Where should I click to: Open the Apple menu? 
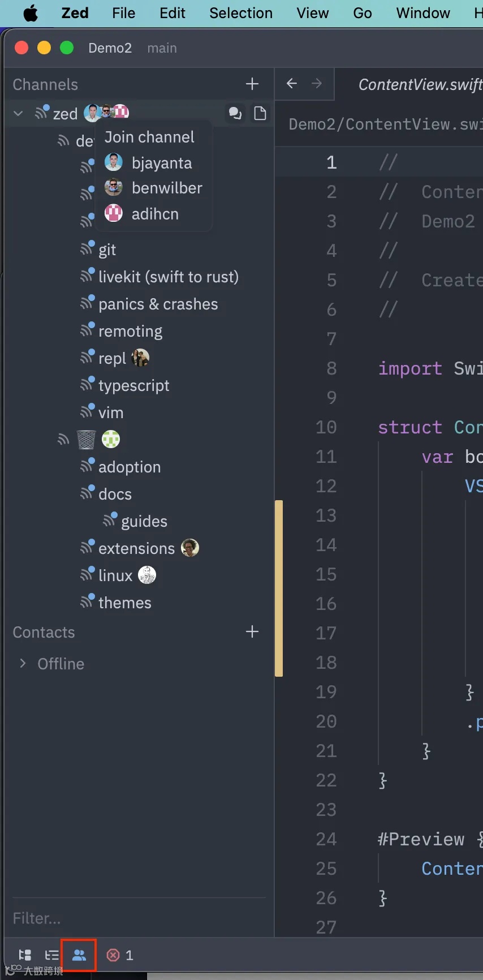(31, 13)
